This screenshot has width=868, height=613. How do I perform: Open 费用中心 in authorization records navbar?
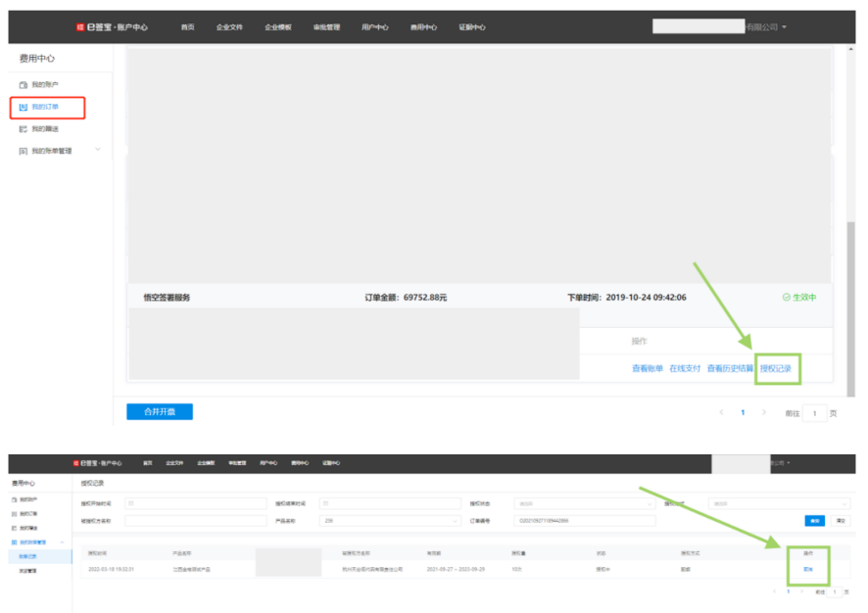tap(300, 463)
